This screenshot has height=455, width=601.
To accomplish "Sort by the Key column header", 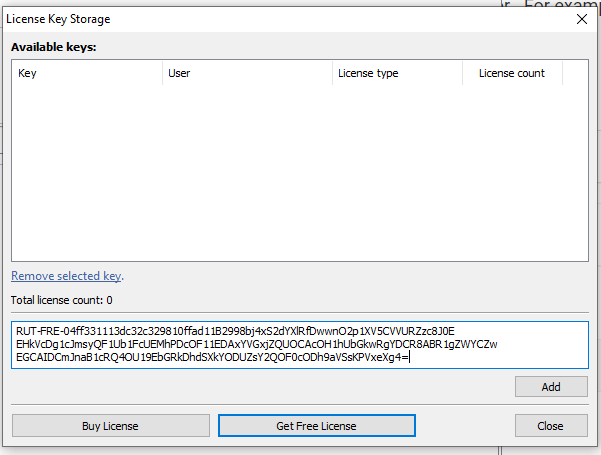I will pyautogui.click(x=86, y=73).
